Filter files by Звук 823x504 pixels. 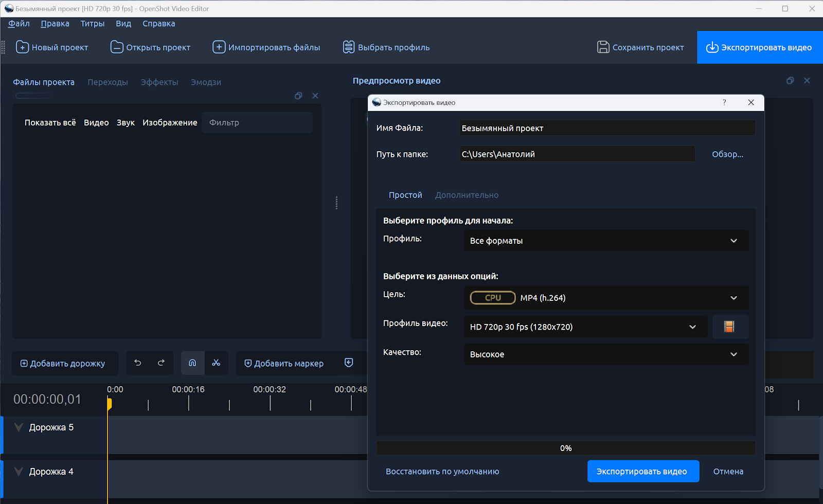126,122
